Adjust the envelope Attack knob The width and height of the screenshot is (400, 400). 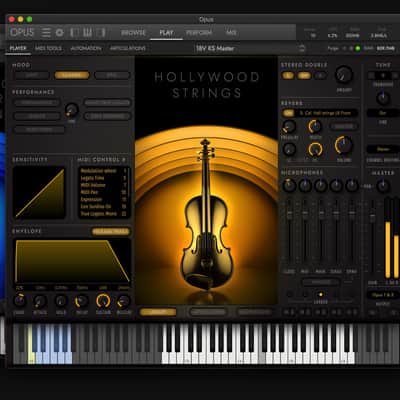tap(40, 301)
